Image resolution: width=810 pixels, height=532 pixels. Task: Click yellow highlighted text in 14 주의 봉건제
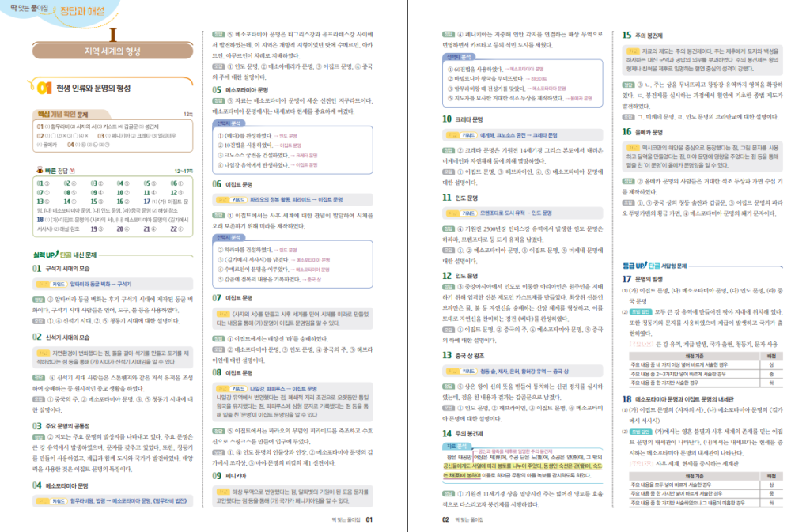[x=522, y=466]
